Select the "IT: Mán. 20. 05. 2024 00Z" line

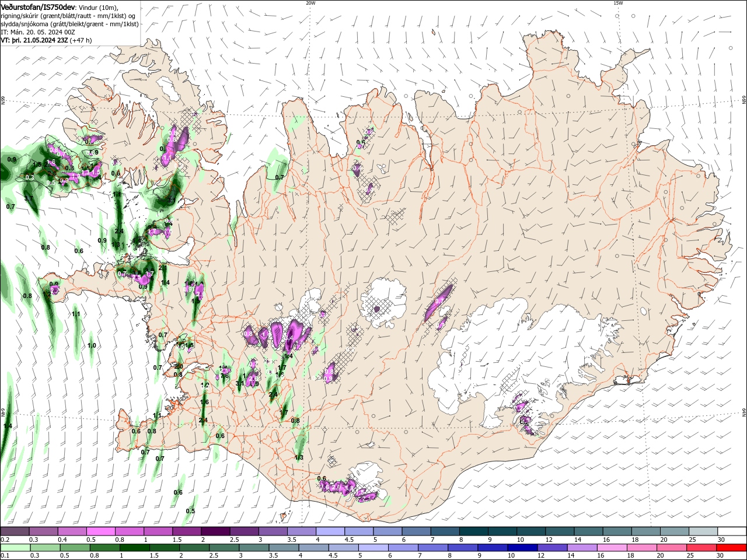pyautogui.click(x=39, y=32)
